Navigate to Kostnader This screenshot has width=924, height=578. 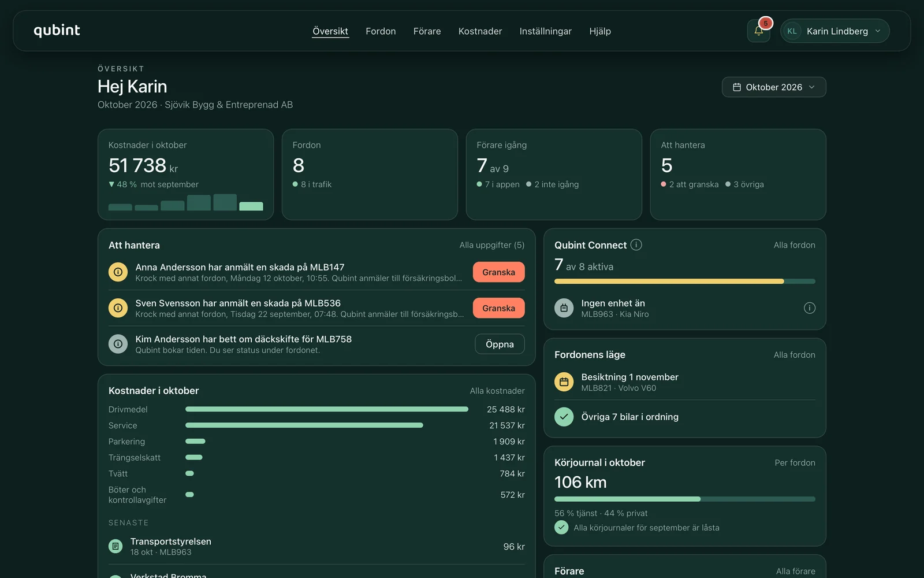pos(480,31)
